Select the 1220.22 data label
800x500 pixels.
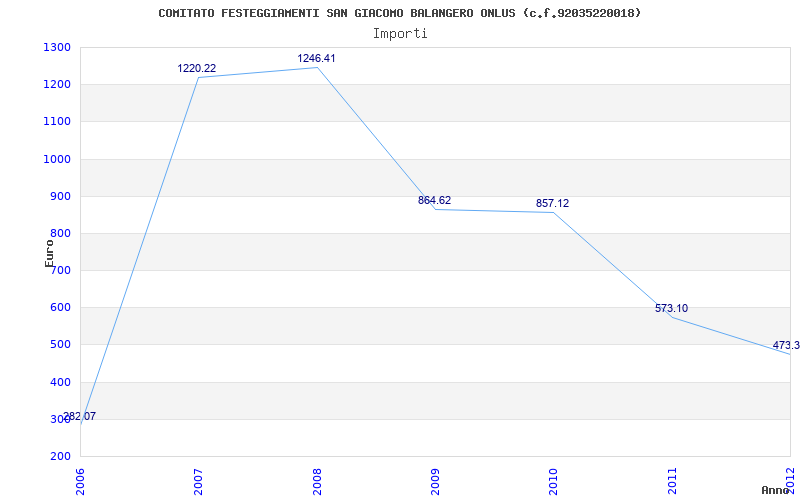[196, 68]
